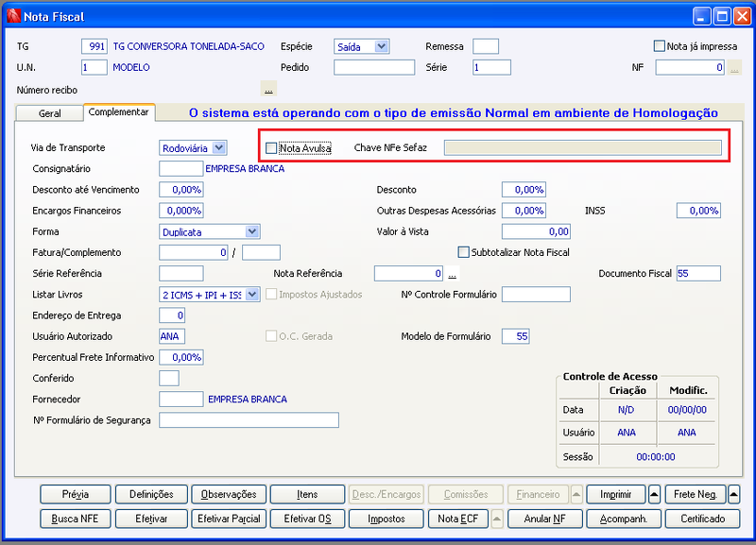
Task: Toggle the O.C. Gerada checkbox
Action: pyautogui.click(x=271, y=336)
